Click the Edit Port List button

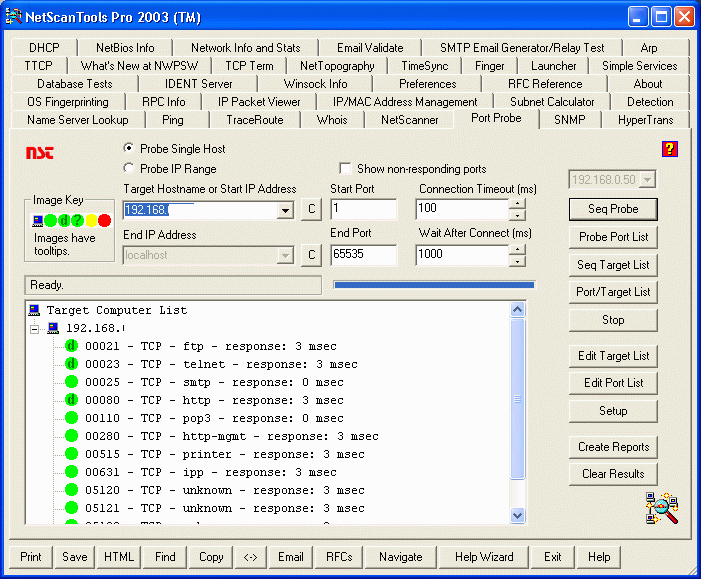click(x=613, y=383)
